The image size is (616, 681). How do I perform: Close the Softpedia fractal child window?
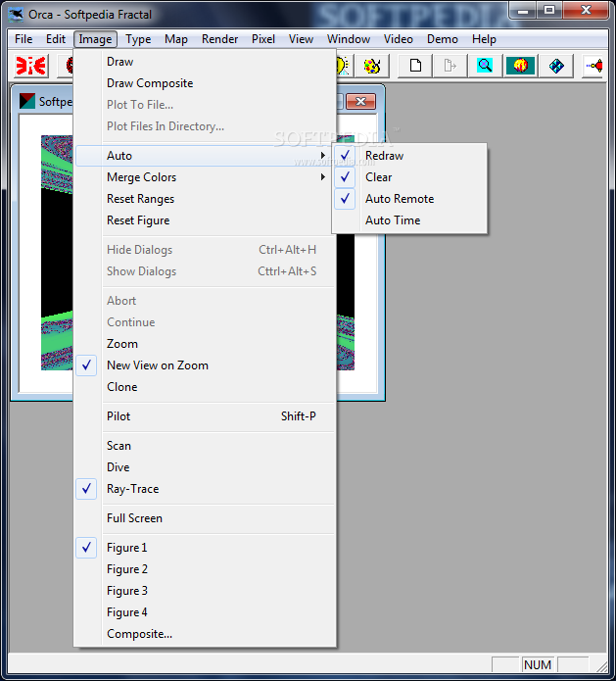coord(360,102)
